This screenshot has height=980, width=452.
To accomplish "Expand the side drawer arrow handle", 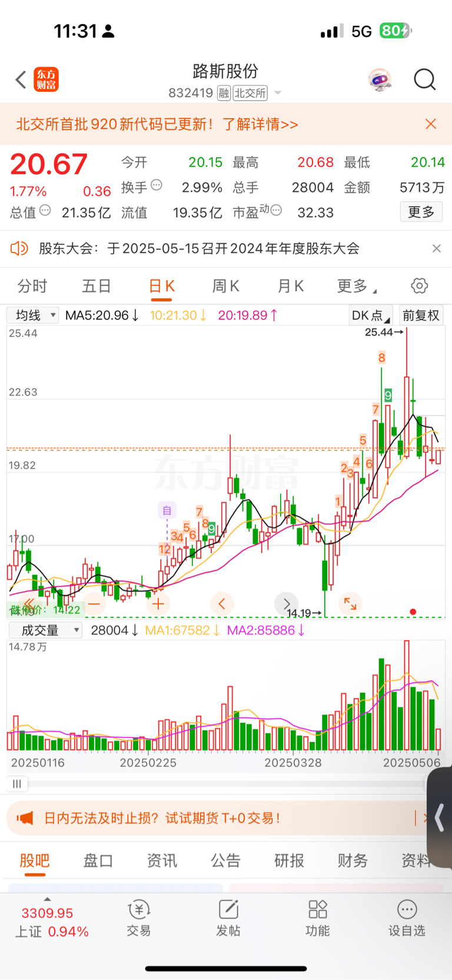I will tap(440, 818).
